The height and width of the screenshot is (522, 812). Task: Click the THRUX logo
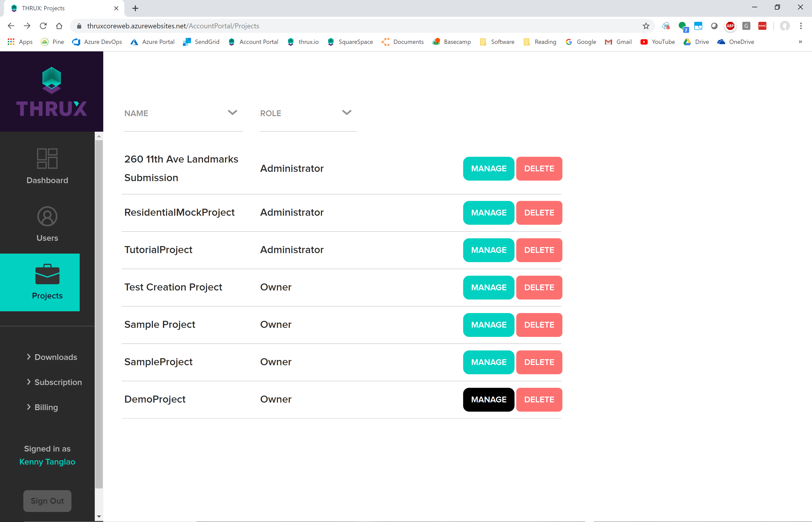coord(51,92)
